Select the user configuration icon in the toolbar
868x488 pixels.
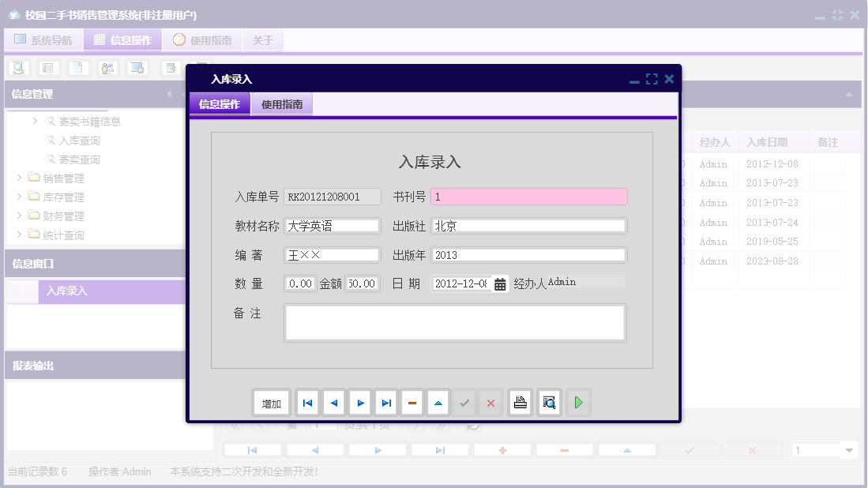tap(107, 68)
